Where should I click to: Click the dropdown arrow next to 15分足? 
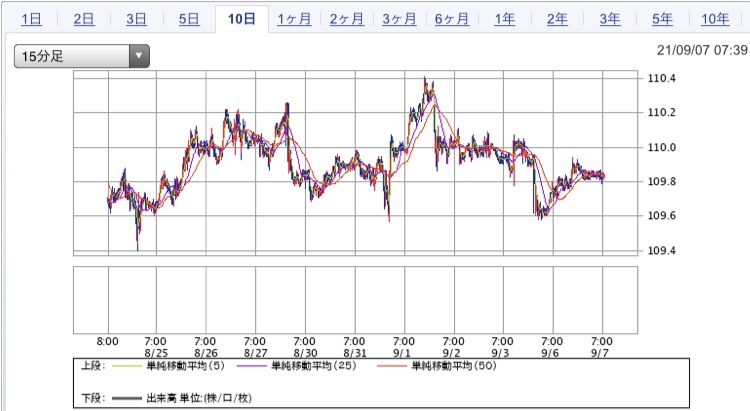(139, 56)
